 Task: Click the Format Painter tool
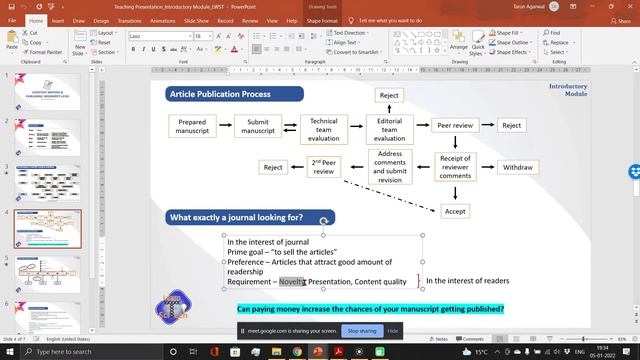point(42,52)
